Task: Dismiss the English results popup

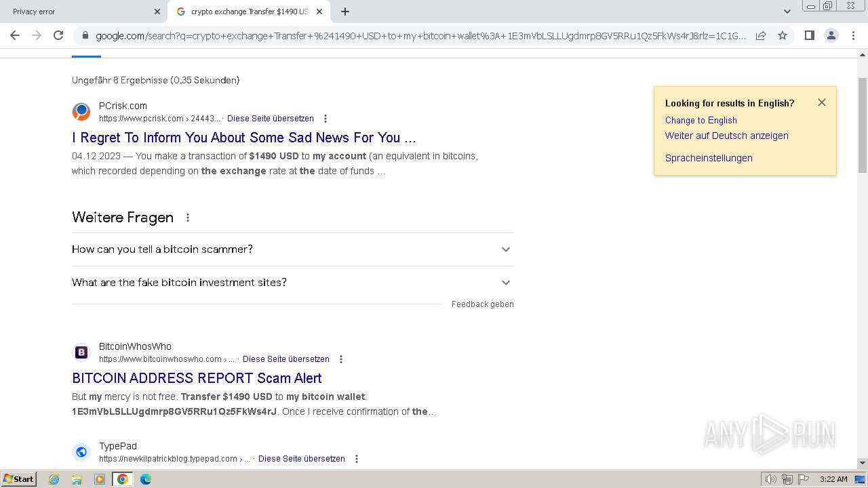Action: pos(822,102)
